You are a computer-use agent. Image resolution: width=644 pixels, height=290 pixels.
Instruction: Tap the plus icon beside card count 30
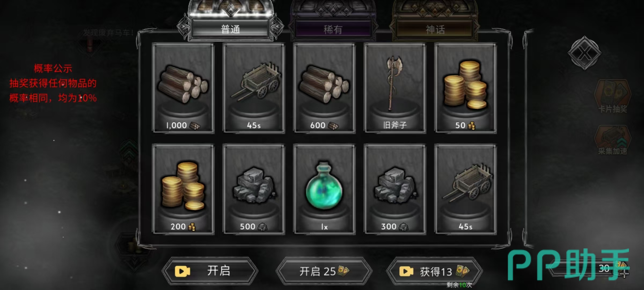tap(625, 274)
